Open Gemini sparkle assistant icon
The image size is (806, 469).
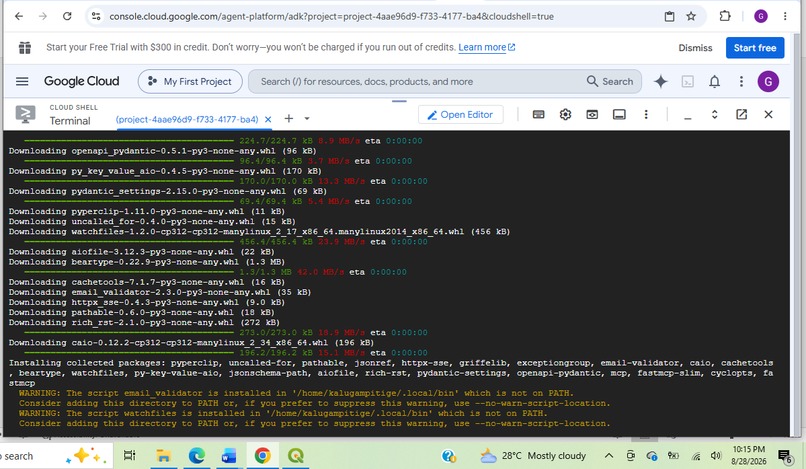(x=661, y=81)
